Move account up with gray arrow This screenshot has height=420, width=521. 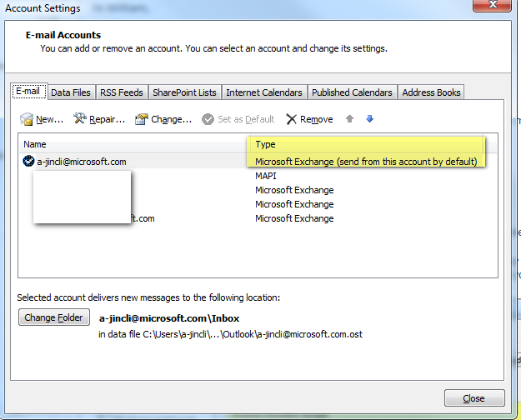[x=349, y=118]
